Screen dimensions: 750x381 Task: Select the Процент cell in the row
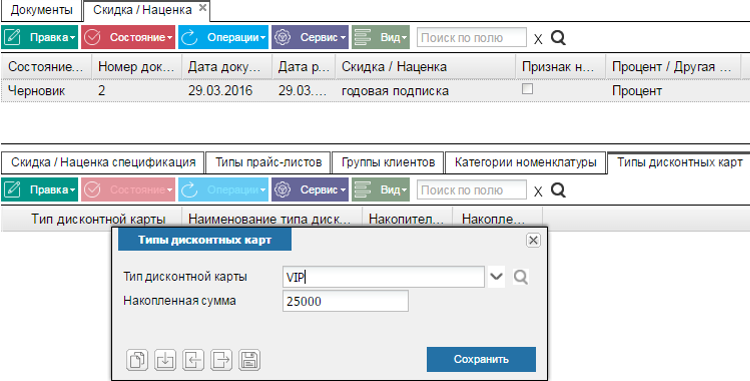[673, 90]
